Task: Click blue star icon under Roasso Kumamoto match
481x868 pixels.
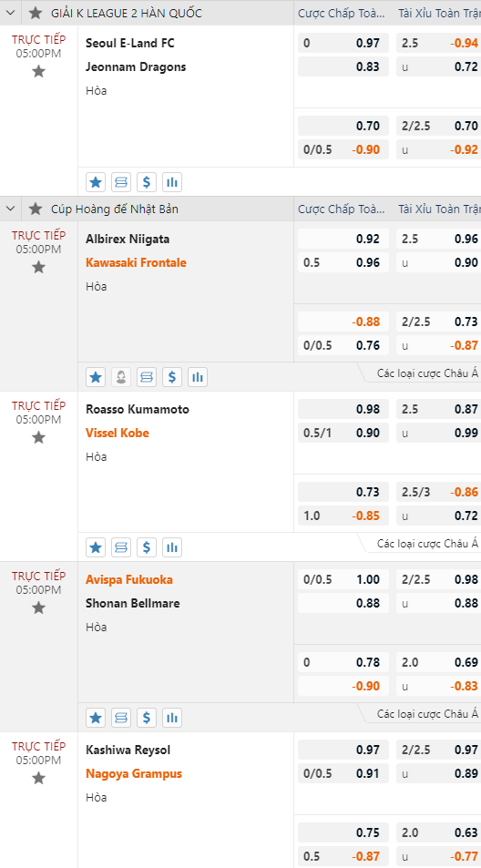Action: coord(96,548)
